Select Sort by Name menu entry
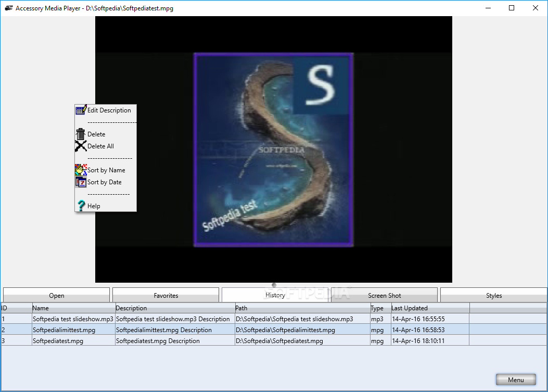The height and width of the screenshot is (392, 548). tap(106, 170)
